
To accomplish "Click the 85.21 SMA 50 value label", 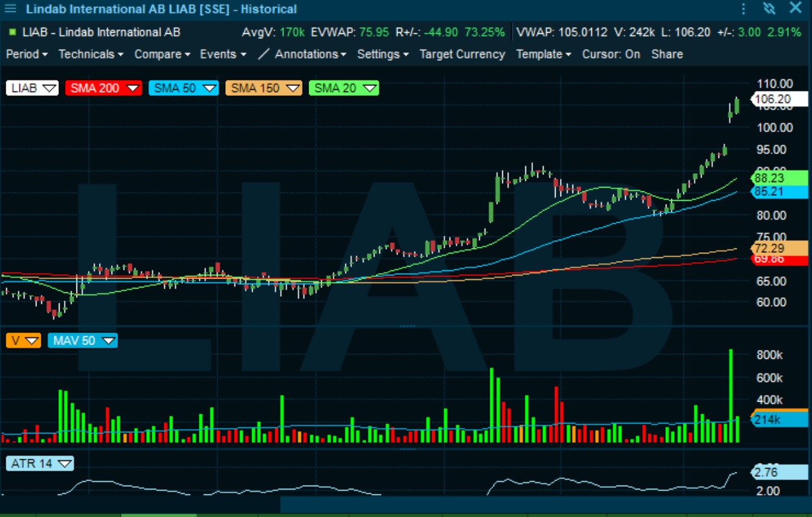I will point(779,192).
